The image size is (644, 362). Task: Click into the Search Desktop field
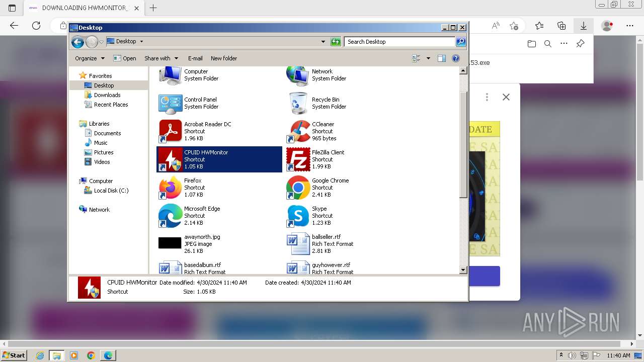click(400, 42)
